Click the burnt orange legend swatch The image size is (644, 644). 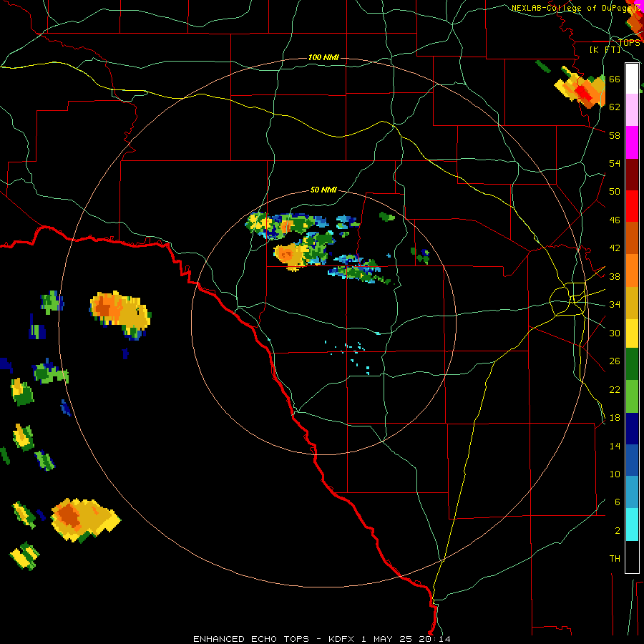(632, 238)
